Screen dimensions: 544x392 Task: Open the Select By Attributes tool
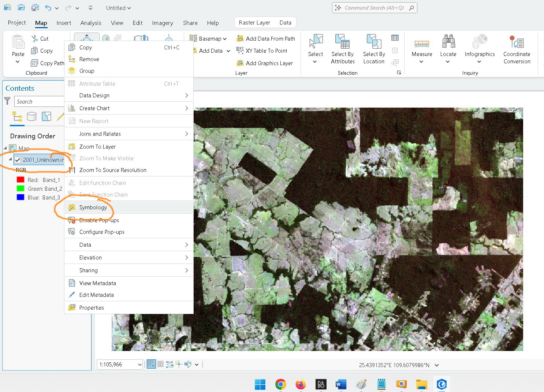342,49
